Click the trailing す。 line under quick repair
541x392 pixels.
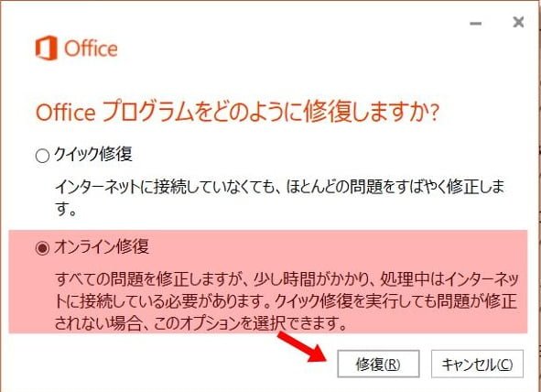pos(66,209)
